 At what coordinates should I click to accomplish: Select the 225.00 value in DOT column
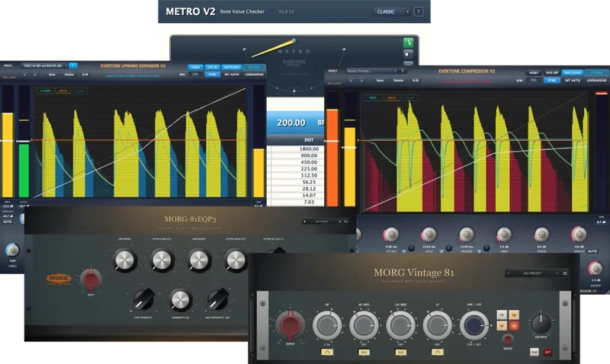coord(309,168)
